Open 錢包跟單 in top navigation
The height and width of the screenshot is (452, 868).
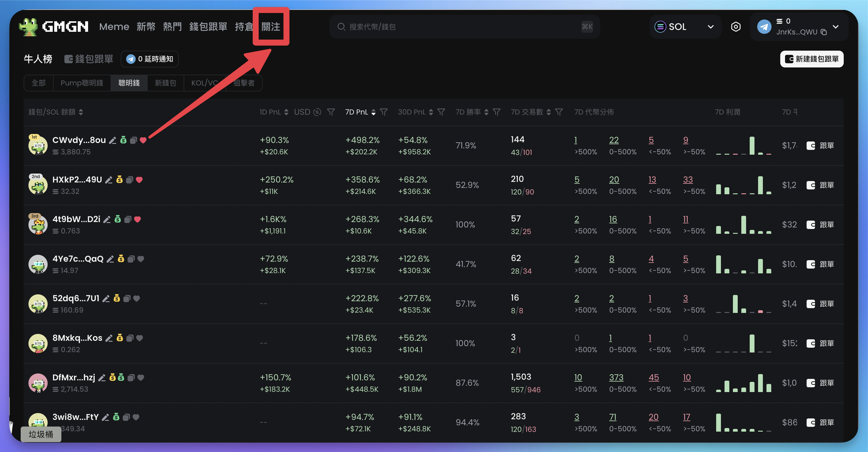click(x=208, y=27)
